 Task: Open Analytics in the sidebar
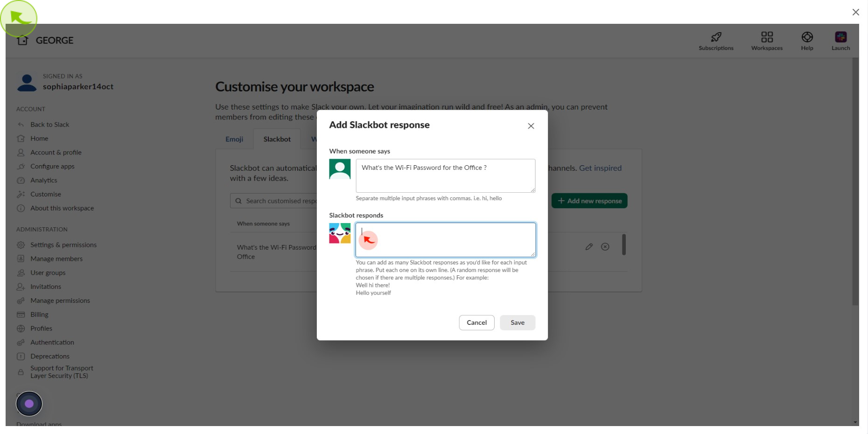(43, 181)
